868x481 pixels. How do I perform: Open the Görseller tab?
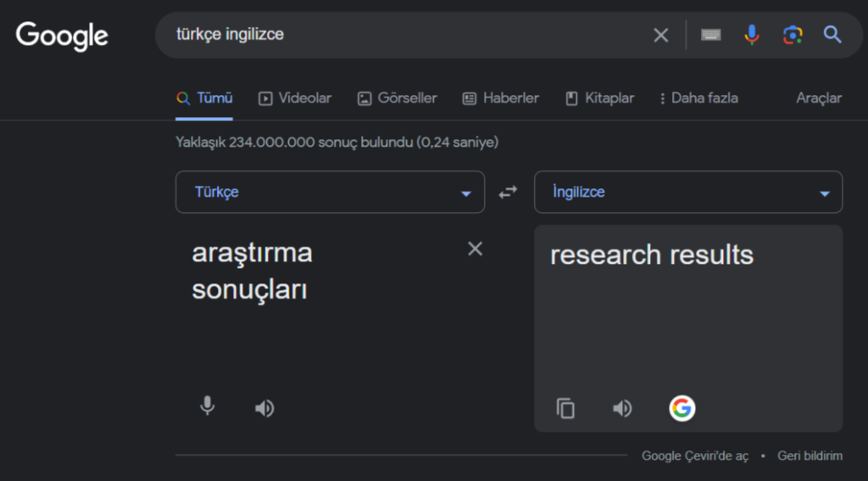(x=398, y=98)
